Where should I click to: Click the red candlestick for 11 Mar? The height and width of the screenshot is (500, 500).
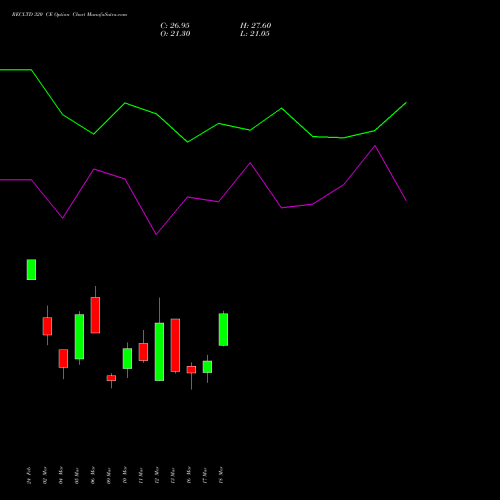[143, 352]
